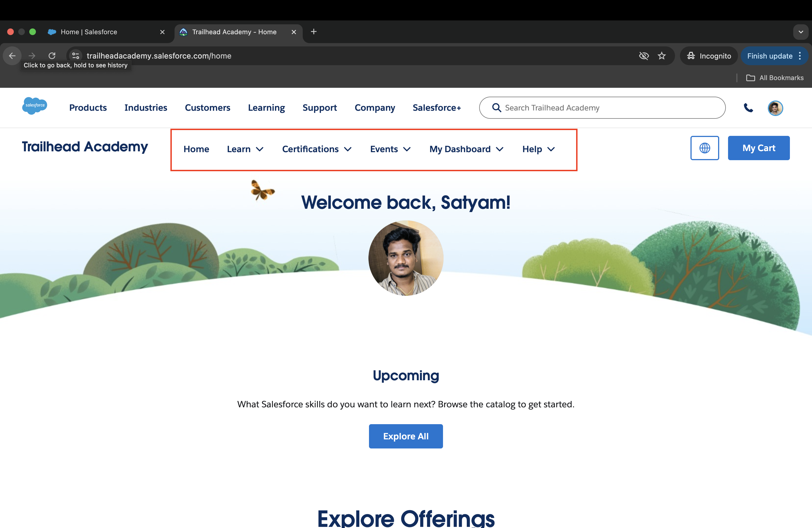
Task: Switch to Home | Salesforce tab
Action: pyautogui.click(x=106, y=32)
